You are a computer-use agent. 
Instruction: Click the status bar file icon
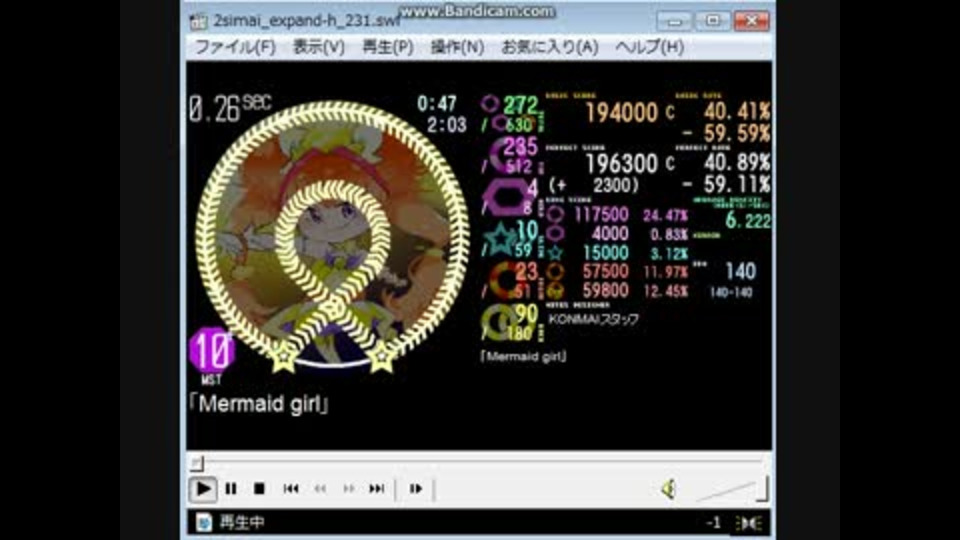(204, 522)
